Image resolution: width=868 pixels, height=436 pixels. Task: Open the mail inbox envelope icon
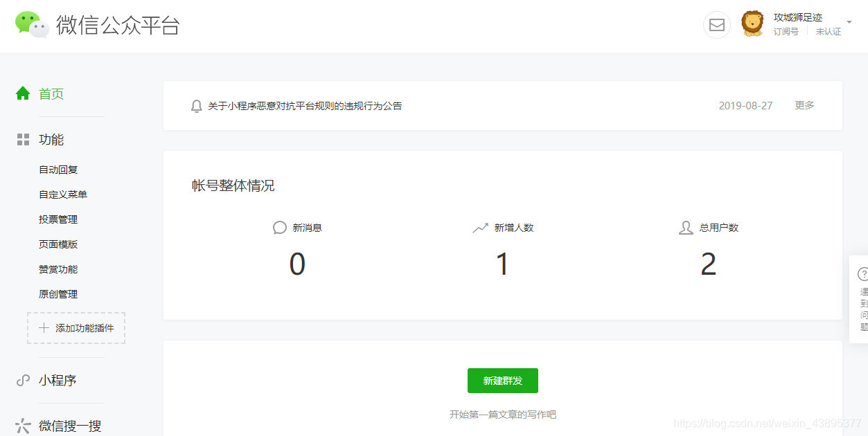click(717, 25)
